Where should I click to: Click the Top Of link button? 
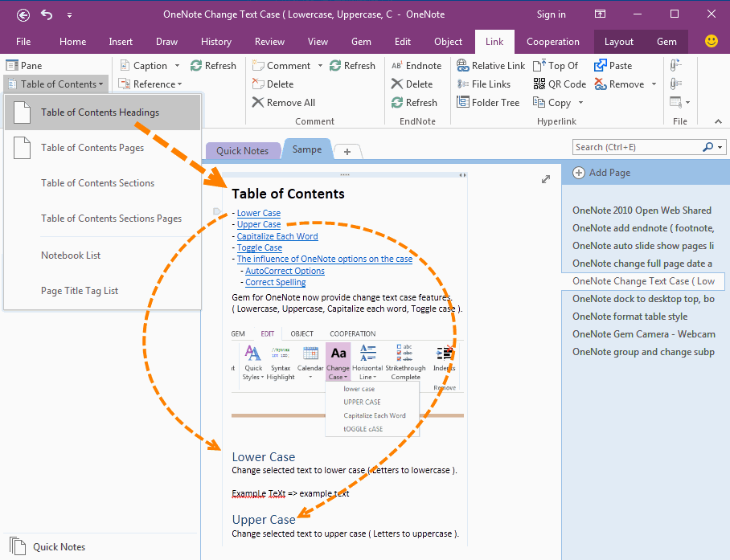coord(556,66)
